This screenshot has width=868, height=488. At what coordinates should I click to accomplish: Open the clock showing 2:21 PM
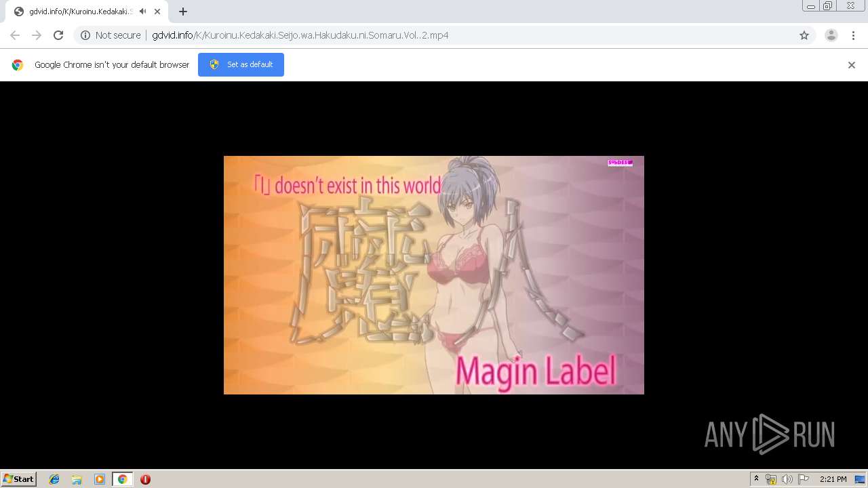tap(833, 479)
